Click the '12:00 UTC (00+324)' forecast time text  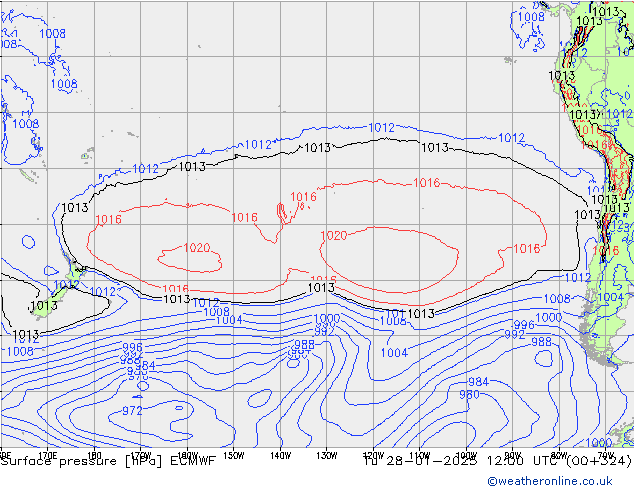(559, 460)
